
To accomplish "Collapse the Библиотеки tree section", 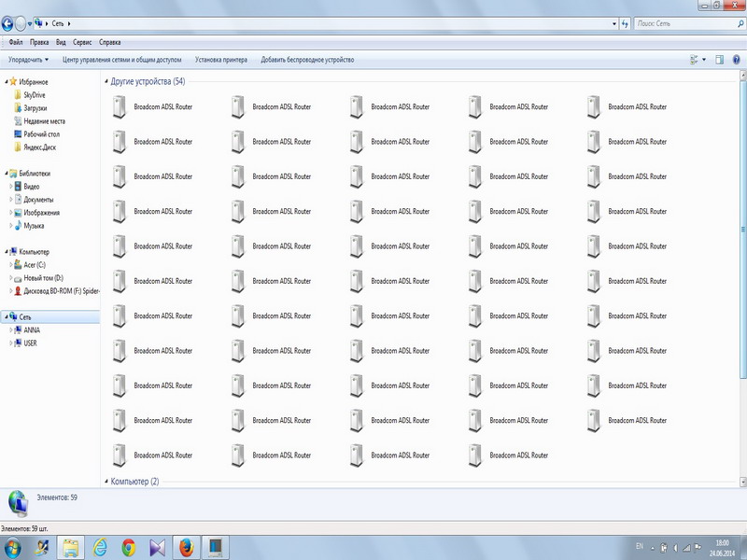I will pos(7,174).
